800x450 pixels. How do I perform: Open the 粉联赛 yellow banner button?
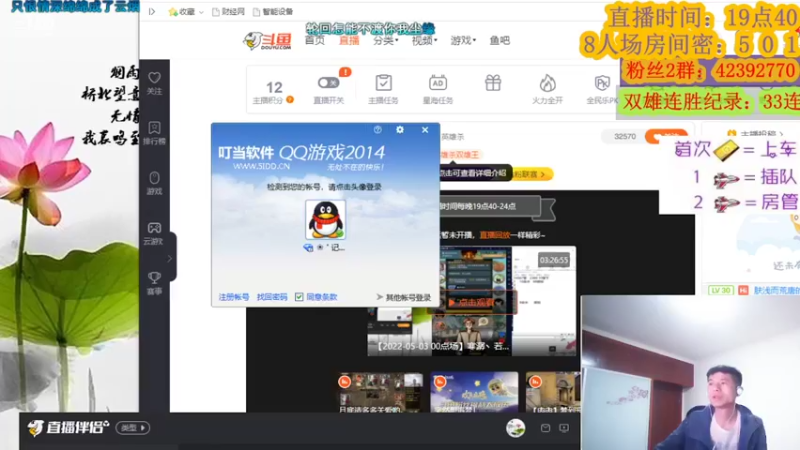pyautogui.click(x=532, y=174)
